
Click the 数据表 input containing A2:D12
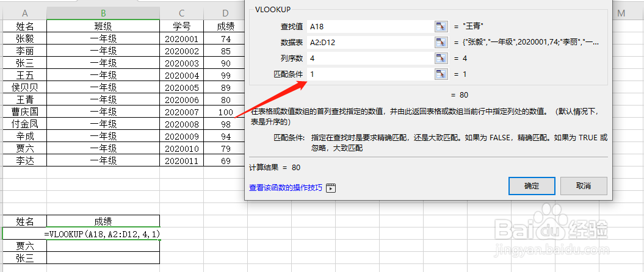tap(370, 42)
